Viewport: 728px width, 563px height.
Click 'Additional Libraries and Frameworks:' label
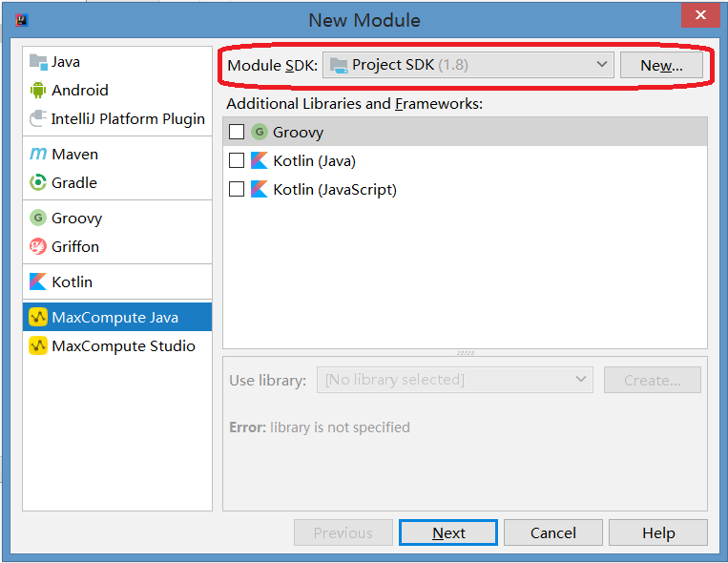coord(354,104)
